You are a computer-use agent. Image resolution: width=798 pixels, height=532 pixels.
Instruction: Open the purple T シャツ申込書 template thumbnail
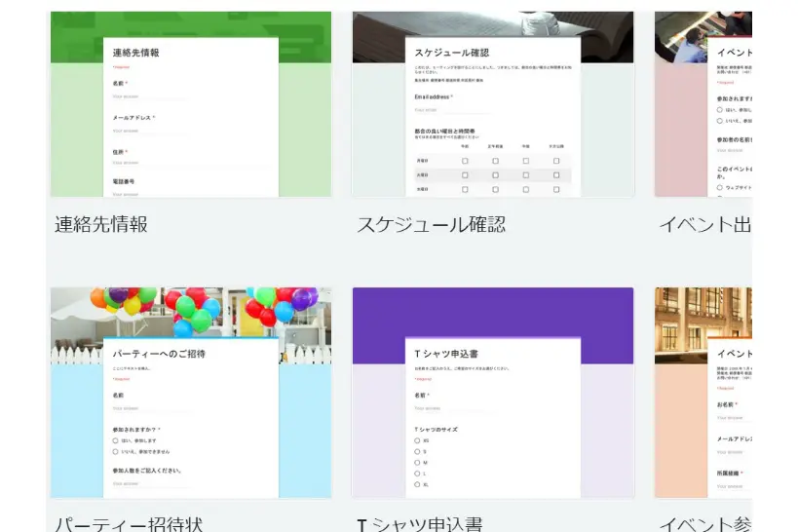493,393
